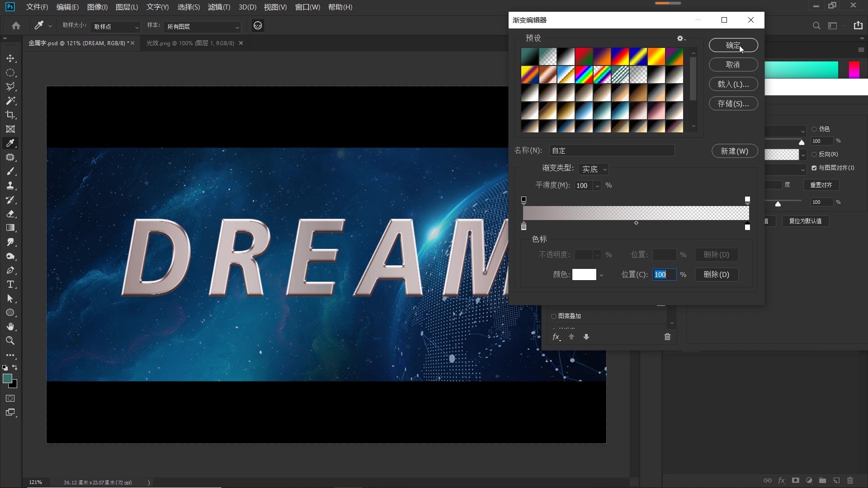This screenshot has height=488, width=868.
Task: Open the 滤镜(T) filter menu
Action: coord(219,7)
